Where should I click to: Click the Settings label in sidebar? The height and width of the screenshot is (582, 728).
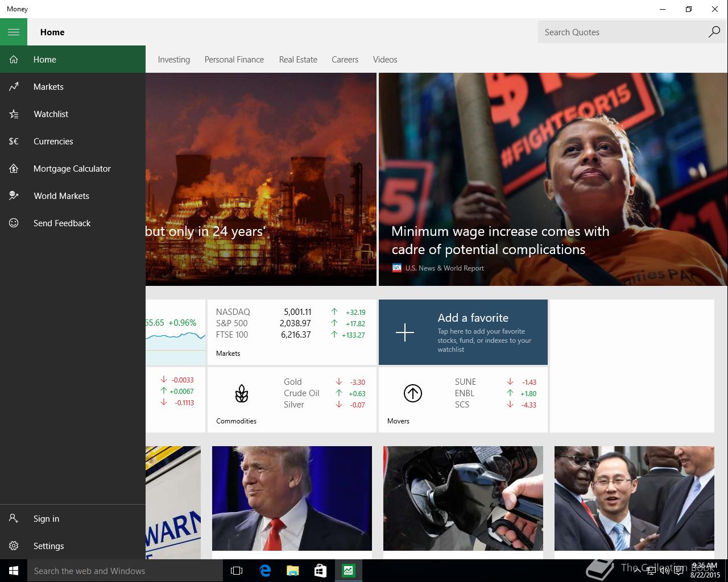coord(49,546)
